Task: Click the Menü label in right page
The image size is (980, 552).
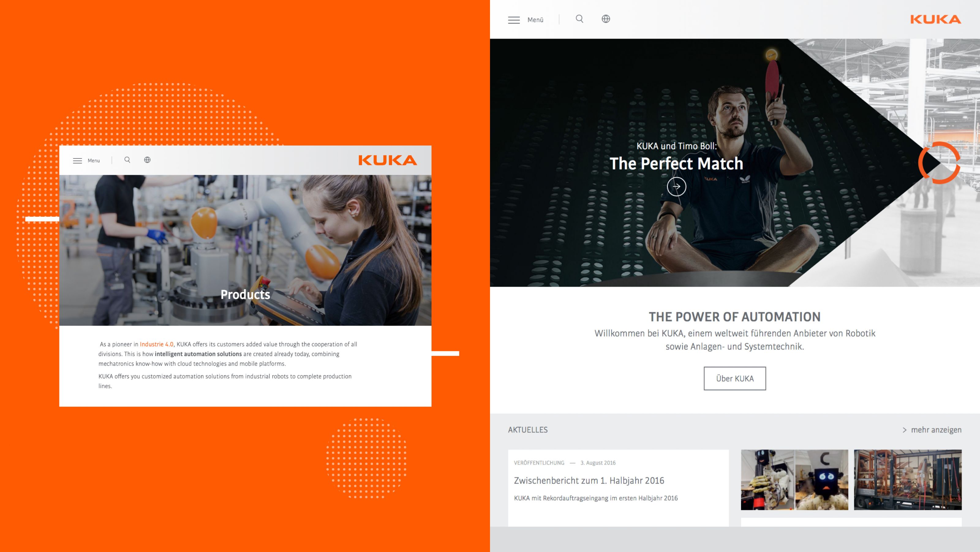Action: coord(535,20)
